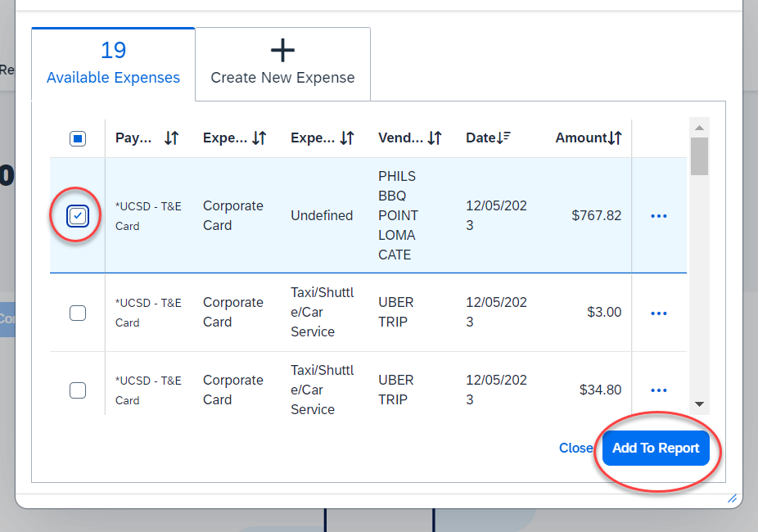Sort the Expense Type column
The width and height of the screenshot is (758, 532).
pos(259,138)
